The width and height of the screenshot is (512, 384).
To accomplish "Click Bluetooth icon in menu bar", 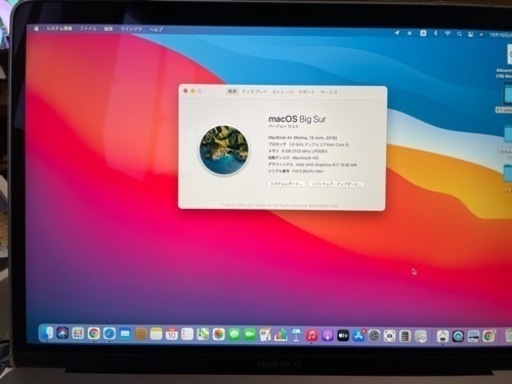I will pos(435,33).
